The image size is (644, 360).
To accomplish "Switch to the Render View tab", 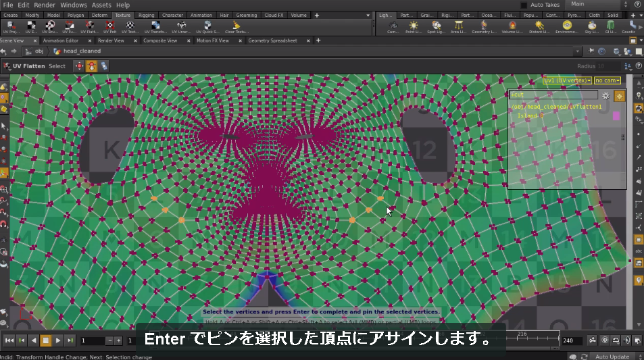I will click(x=111, y=41).
